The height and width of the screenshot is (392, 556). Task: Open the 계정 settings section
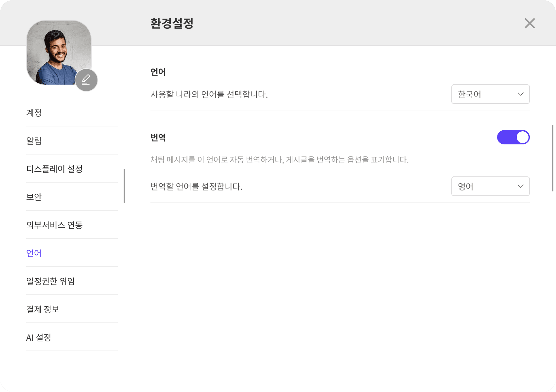coord(72,113)
